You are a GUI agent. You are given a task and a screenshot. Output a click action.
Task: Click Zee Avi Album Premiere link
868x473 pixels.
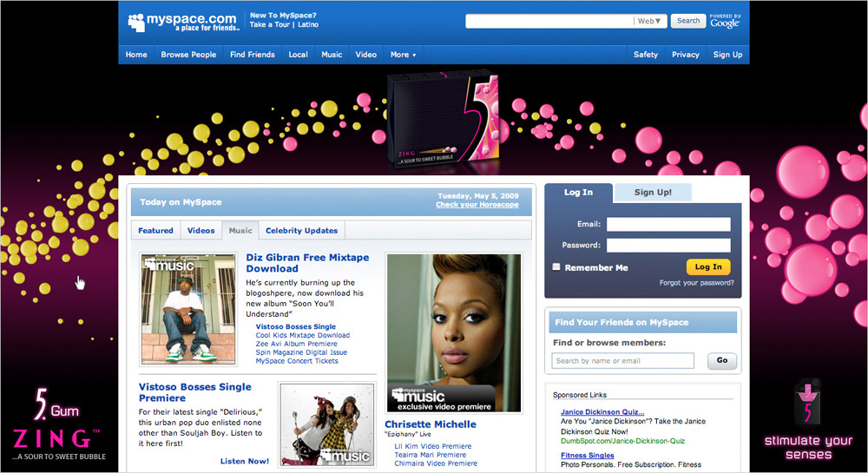coord(296,344)
